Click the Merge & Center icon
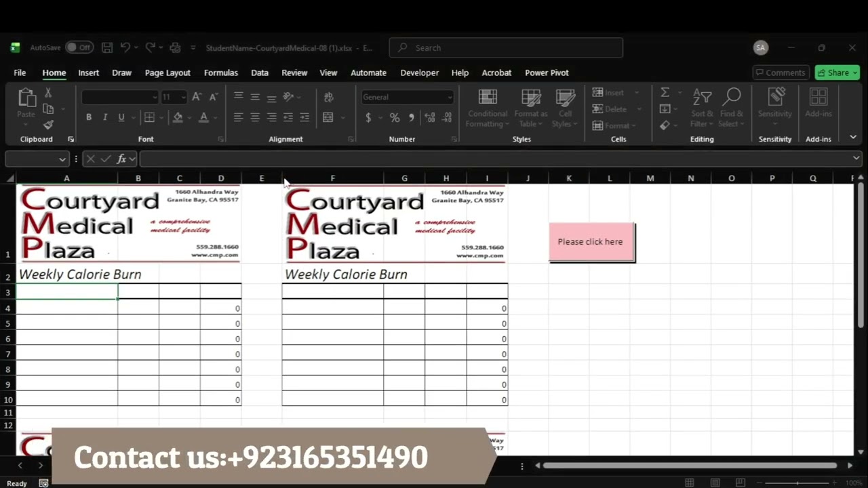The width and height of the screenshot is (868, 488). [x=328, y=117]
